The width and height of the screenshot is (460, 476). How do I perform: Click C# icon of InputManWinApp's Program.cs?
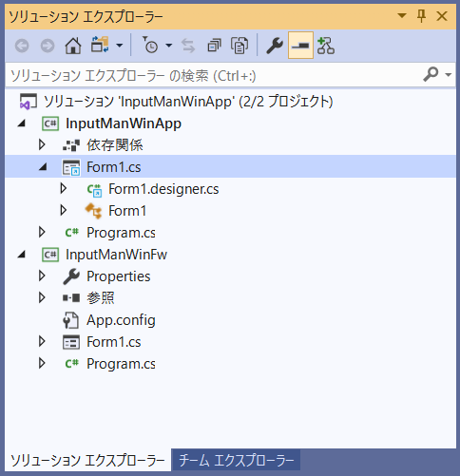click(x=72, y=233)
